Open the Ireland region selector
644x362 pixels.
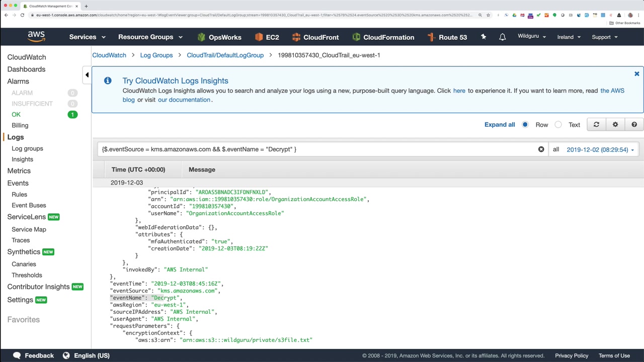(x=569, y=37)
